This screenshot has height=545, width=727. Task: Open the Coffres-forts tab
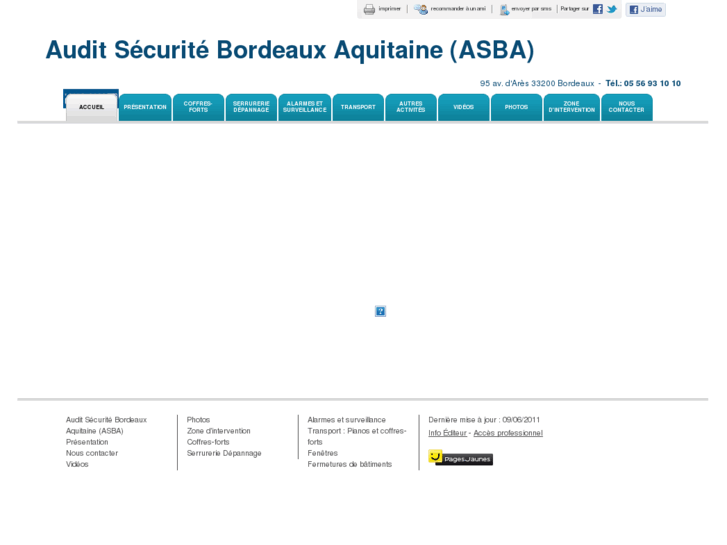point(198,108)
